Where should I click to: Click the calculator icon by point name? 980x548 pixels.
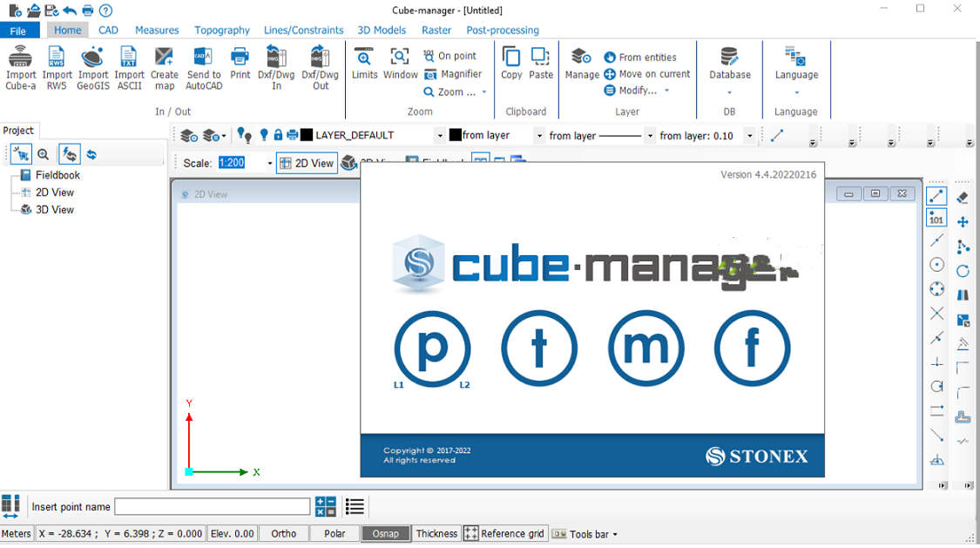(x=326, y=507)
